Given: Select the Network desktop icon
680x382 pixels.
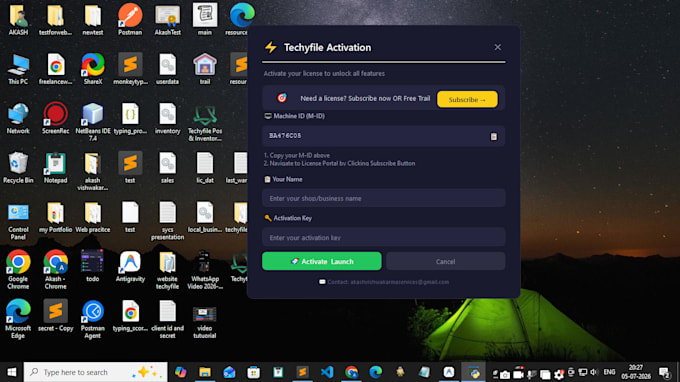Looking at the screenshot, I should (18, 119).
